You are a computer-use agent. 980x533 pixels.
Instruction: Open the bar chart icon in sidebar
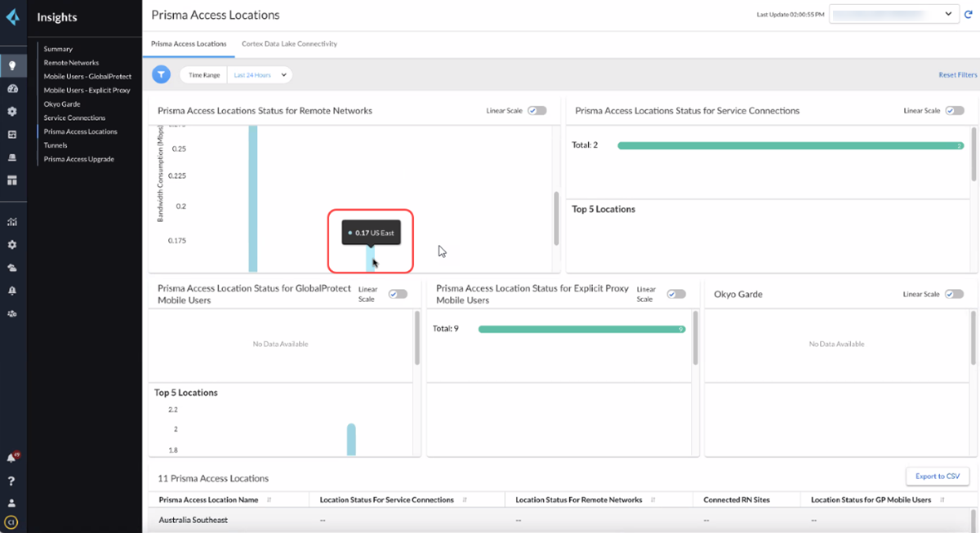pos(12,221)
